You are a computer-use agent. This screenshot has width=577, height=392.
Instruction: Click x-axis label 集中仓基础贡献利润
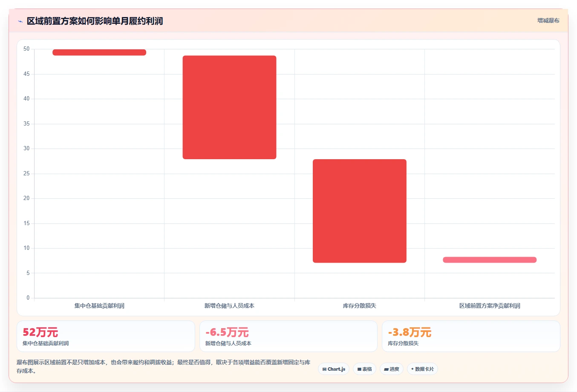pos(99,306)
